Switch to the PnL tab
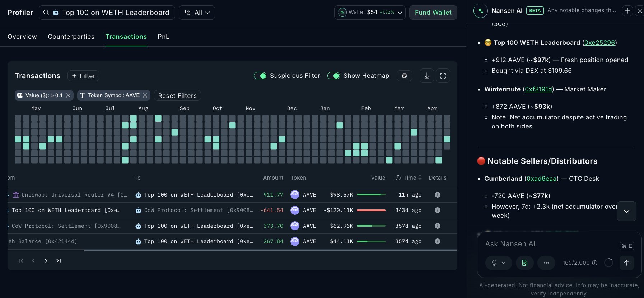 click(163, 37)
